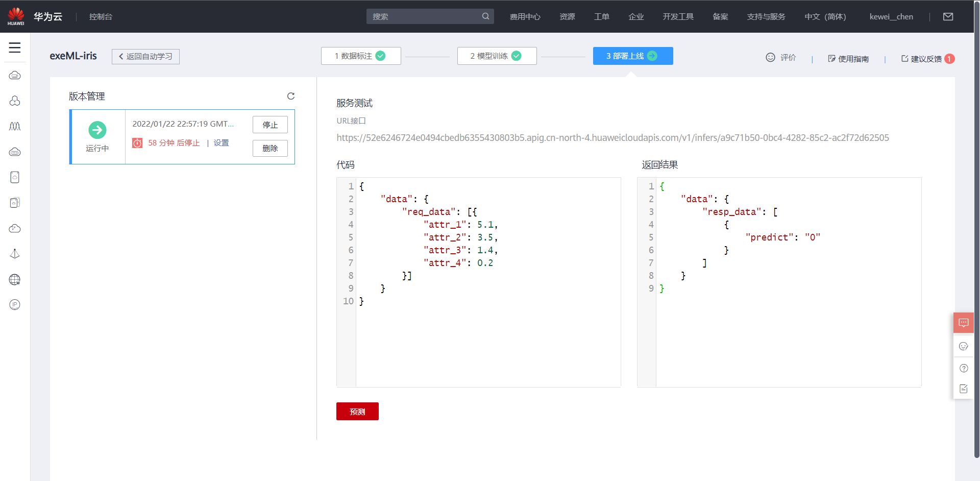Click the globe sidebar icon

pos(15,279)
